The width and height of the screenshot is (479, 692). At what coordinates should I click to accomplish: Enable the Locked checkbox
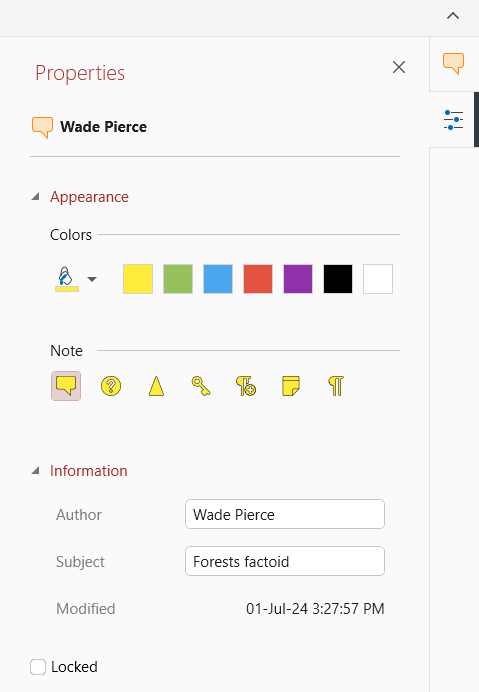click(38, 667)
